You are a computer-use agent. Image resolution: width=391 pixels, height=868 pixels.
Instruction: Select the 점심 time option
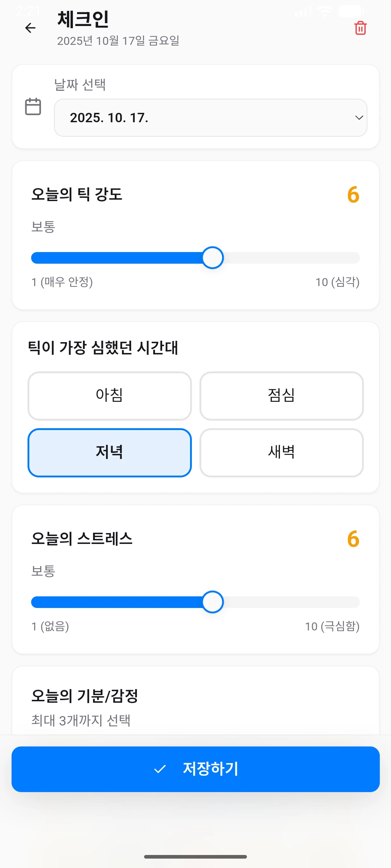pyautogui.click(x=281, y=396)
